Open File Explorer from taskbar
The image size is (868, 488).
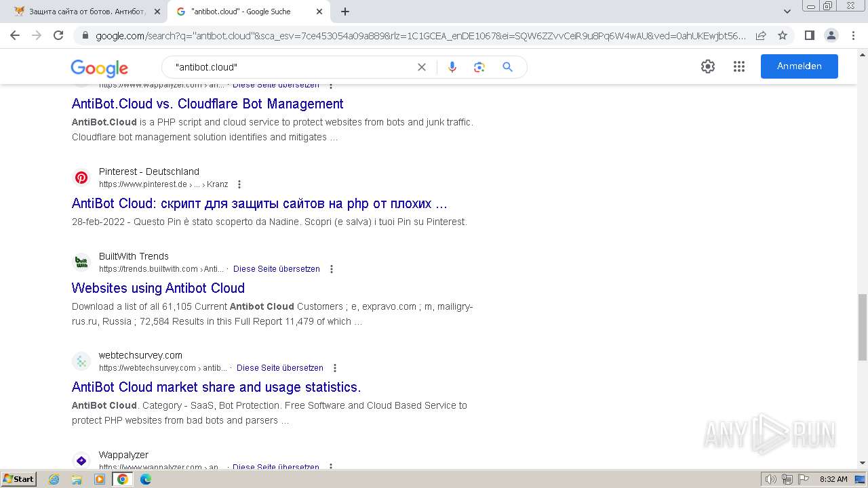pos(77,479)
